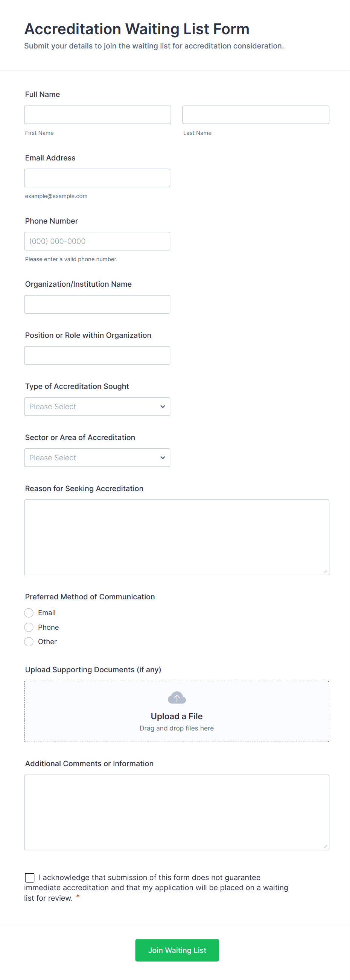Click inside Reason for Seeking Accreditation textarea
Screen dimensions: 350x980
coord(177,537)
